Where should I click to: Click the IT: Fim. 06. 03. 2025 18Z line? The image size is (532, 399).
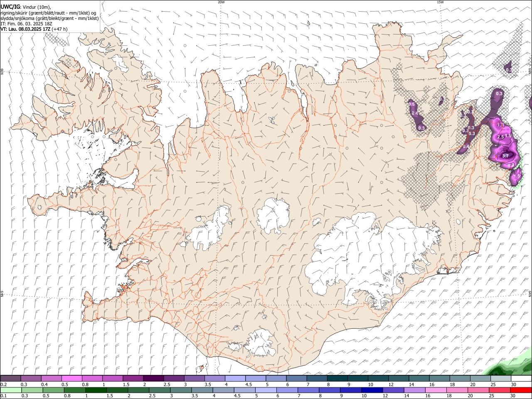[x=26, y=24]
